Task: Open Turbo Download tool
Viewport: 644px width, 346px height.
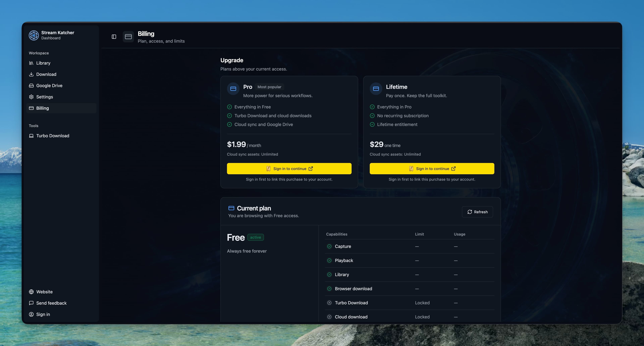Action: [61, 136]
